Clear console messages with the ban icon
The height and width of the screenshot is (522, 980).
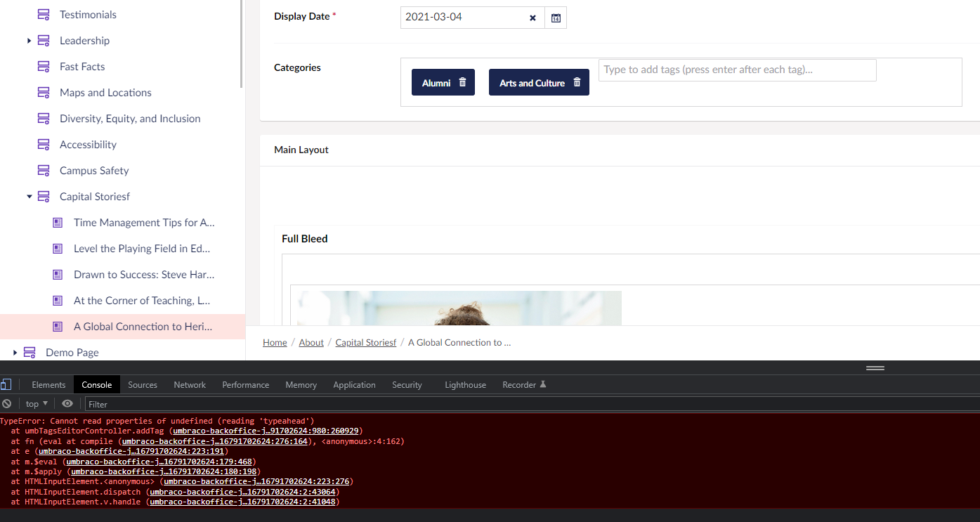tap(6, 403)
